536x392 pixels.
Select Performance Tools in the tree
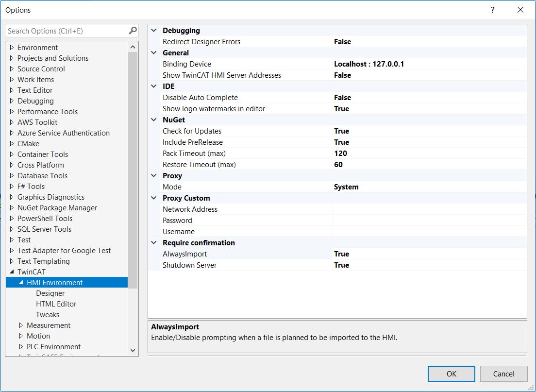tap(48, 112)
